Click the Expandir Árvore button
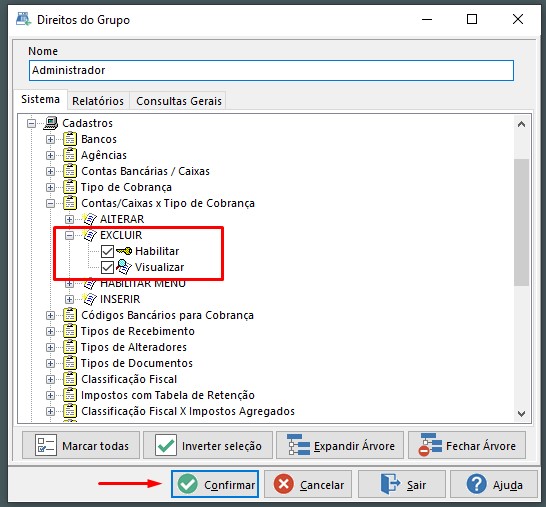 coord(340,445)
